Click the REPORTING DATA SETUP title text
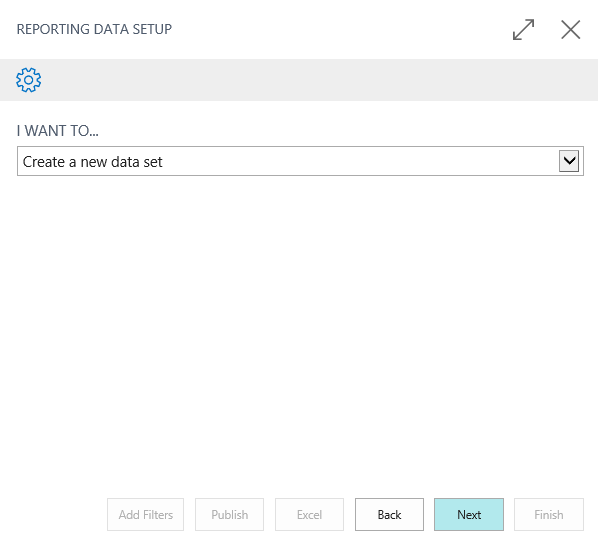 pyautogui.click(x=94, y=29)
